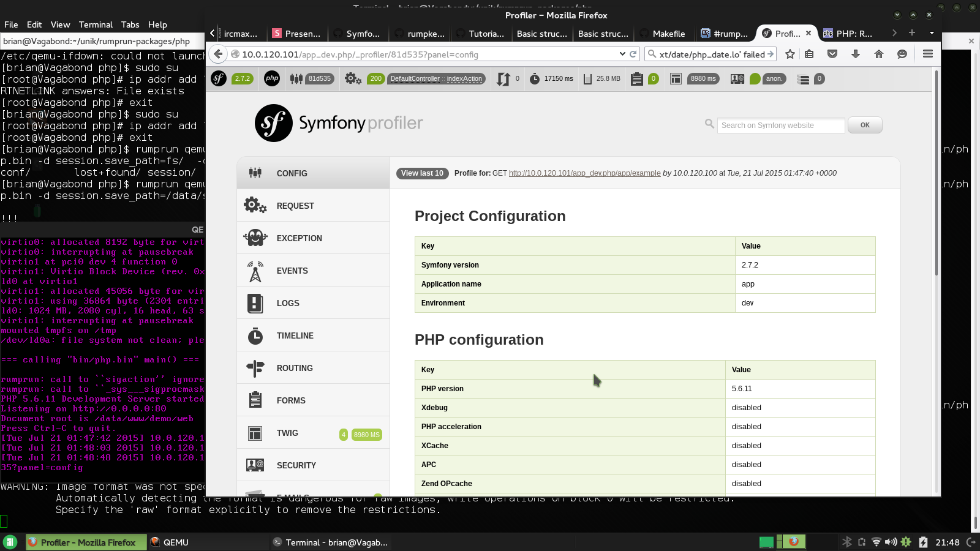Screen dimensions: 980x551
Task: Switch to the Presen... Firefox tab
Action: [x=296, y=34]
